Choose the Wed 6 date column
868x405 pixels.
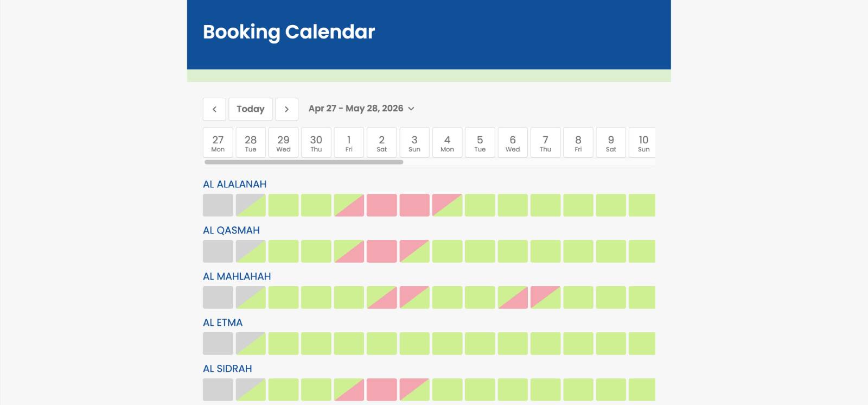point(513,143)
